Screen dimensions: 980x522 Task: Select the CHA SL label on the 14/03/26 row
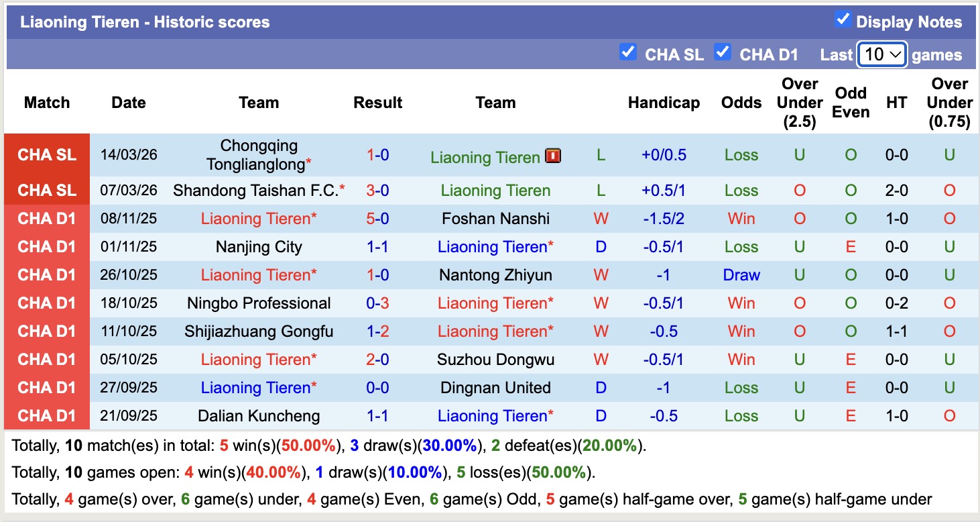click(46, 155)
